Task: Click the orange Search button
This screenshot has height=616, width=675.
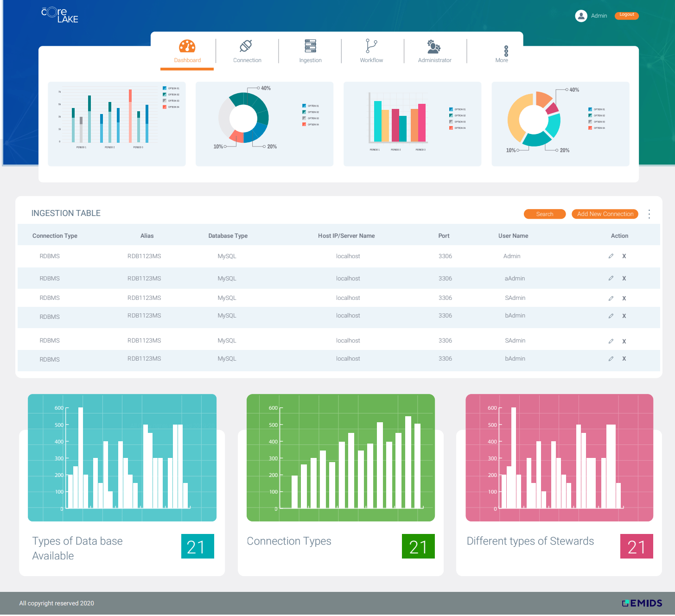Action: pos(544,214)
